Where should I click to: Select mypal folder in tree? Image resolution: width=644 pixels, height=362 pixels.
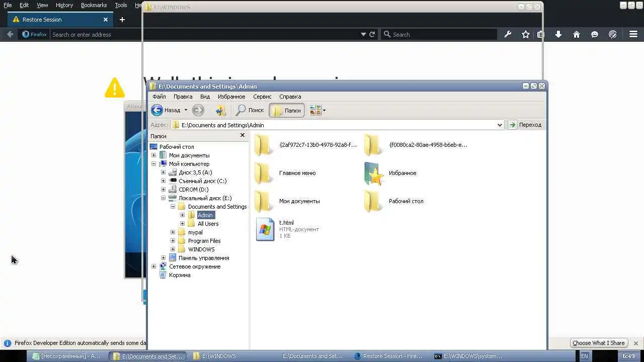[x=195, y=232]
